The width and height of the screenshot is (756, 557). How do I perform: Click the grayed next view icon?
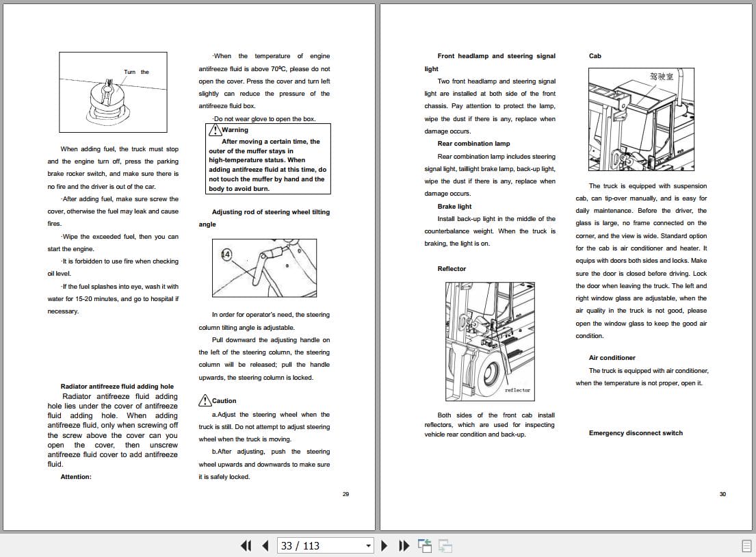(445, 547)
